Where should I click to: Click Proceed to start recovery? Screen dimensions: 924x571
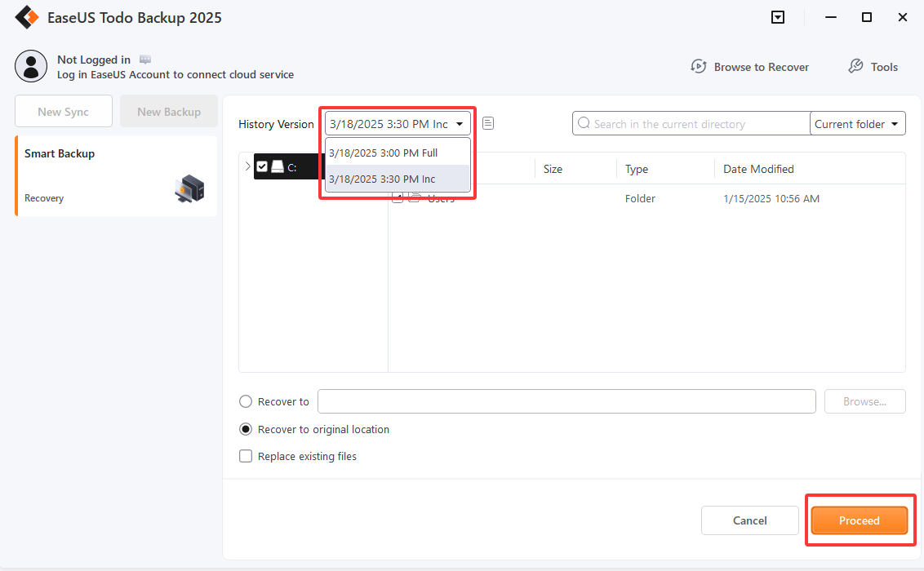[x=860, y=520]
